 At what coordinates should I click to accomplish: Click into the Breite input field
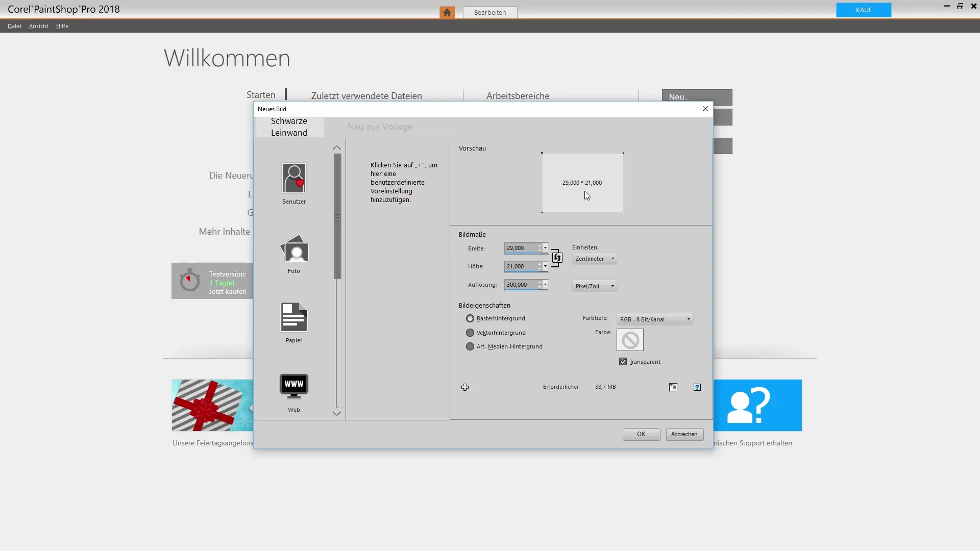(520, 248)
